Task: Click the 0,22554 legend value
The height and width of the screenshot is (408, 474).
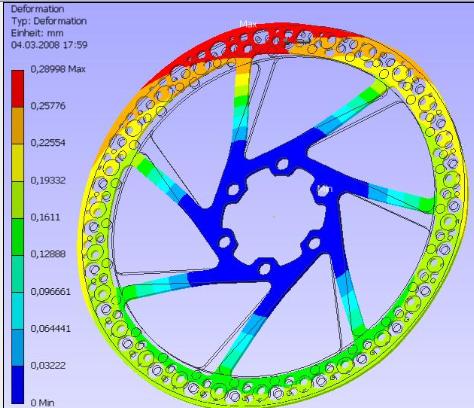Action: pos(48,143)
